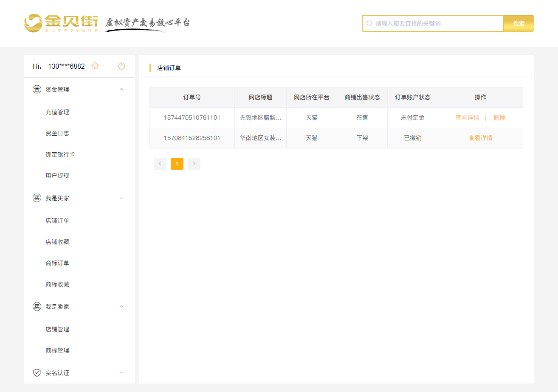Click the 金 circle icon of 资金管理
This screenshot has height=392, width=558.
[x=37, y=90]
